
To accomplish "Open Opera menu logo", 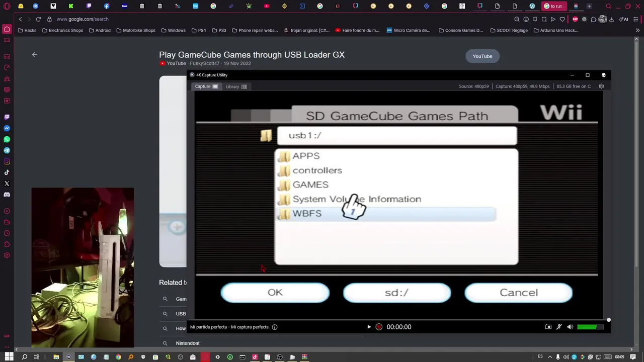I will [7, 6].
